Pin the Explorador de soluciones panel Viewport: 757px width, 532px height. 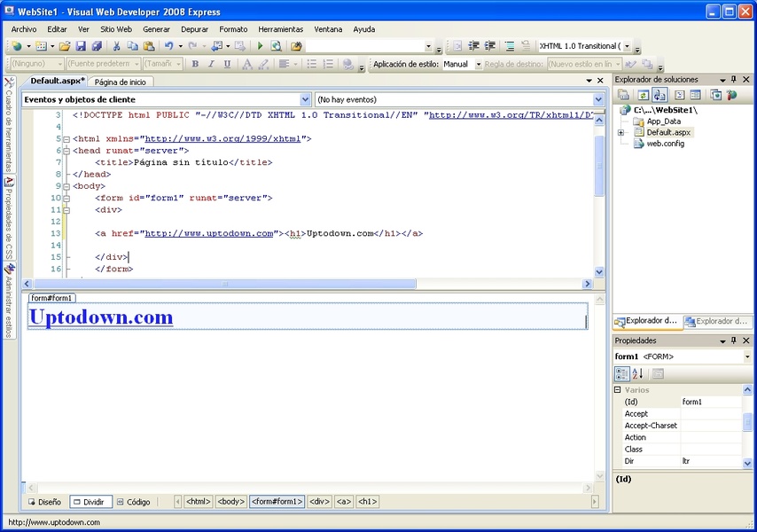coord(734,80)
